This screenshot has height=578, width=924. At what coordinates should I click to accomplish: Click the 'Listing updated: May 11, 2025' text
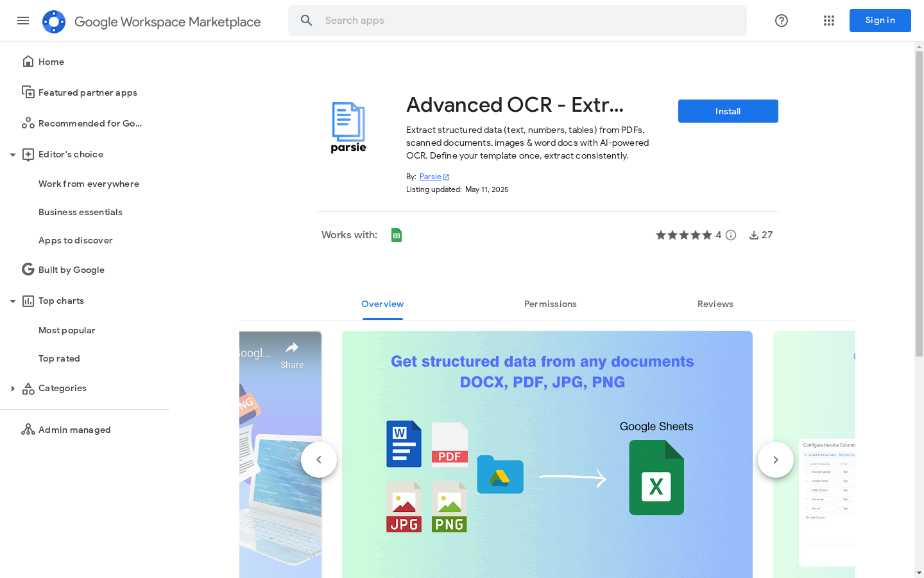pos(458,189)
